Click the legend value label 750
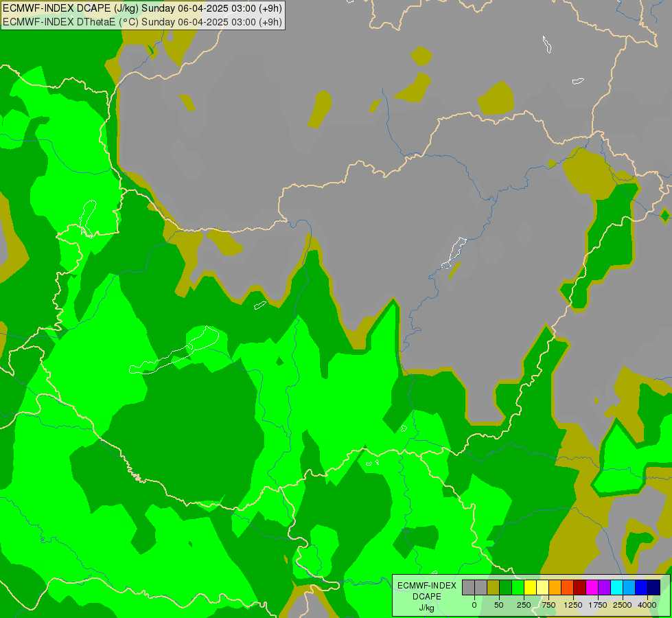The image size is (672, 618). coord(548,605)
